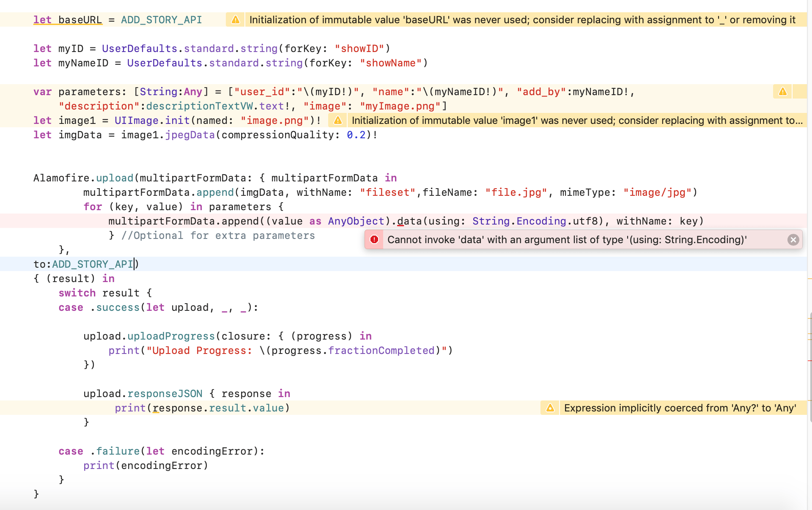The height and width of the screenshot is (510, 812).
Task: Click the warning icon on the parameters line
Action: pyautogui.click(x=783, y=92)
